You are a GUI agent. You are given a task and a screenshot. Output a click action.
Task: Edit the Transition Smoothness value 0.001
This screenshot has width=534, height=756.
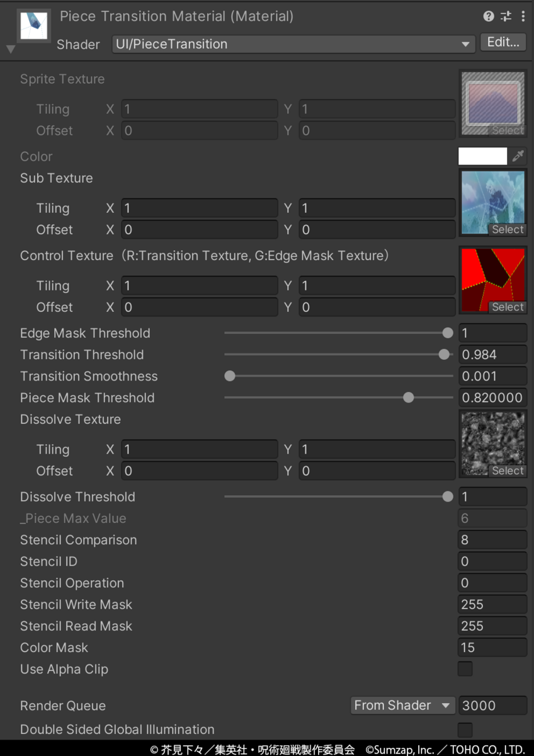coord(492,376)
